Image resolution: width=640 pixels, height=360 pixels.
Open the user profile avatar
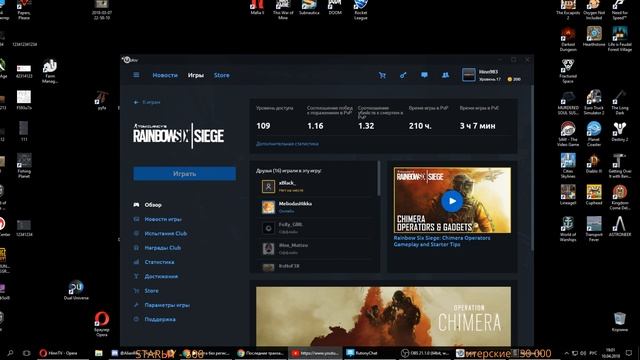pyautogui.click(x=469, y=75)
